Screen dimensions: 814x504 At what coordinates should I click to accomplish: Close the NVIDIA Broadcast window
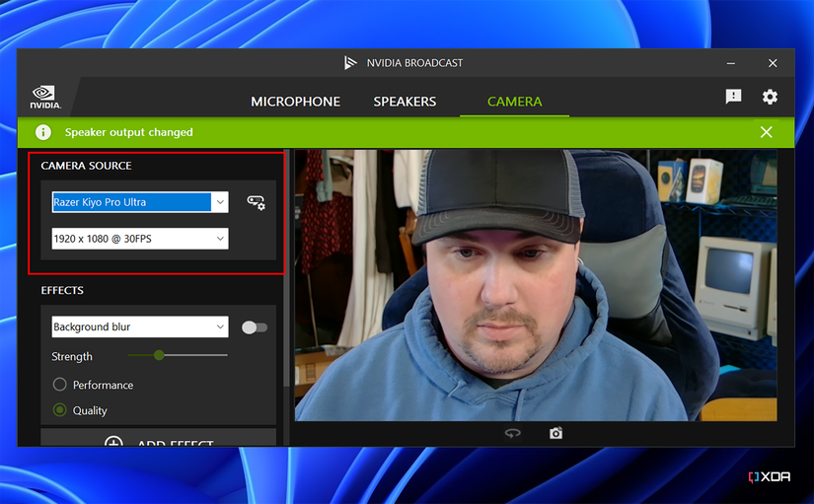tap(773, 63)
